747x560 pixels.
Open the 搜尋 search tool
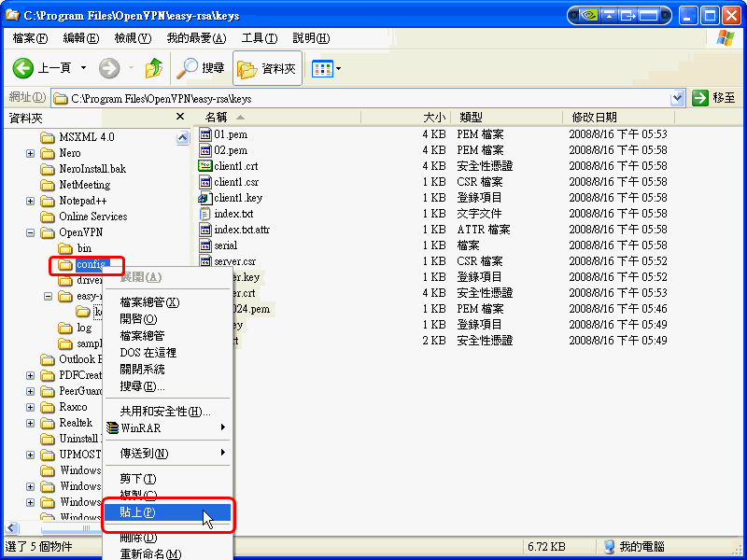tap(200, 68)
